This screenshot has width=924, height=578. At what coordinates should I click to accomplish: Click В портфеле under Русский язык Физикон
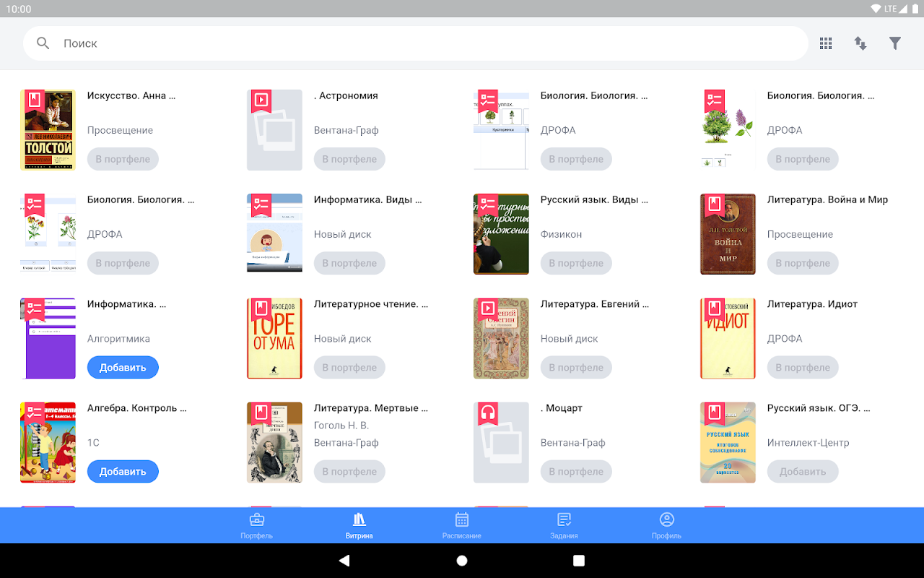pos(576,263)
